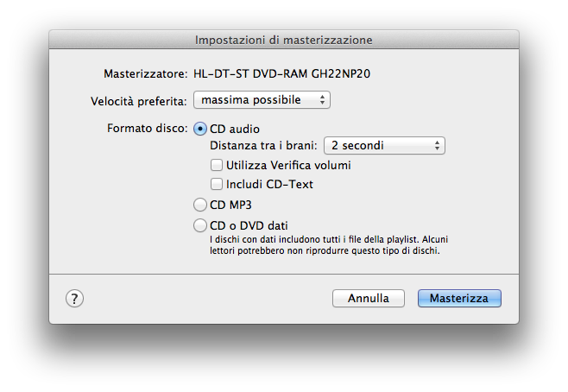Click the data disc description text
Screen dimensions: 568x392
(x=328, y=244)
